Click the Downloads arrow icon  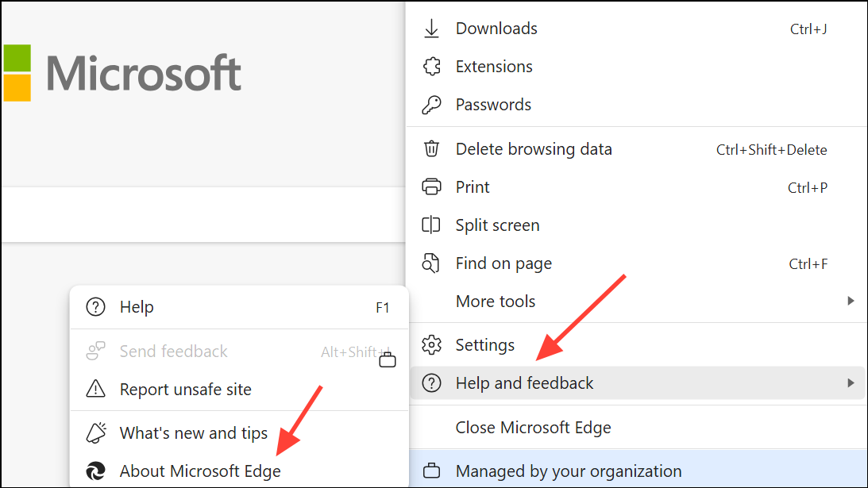point(431,29)
